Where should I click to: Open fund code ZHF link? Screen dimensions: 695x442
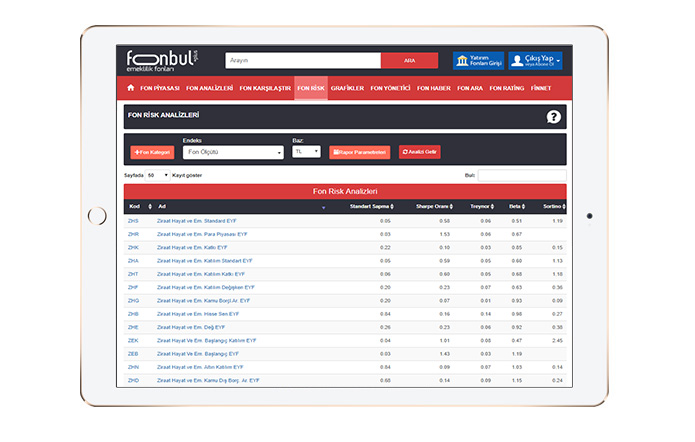click(133, 287)
